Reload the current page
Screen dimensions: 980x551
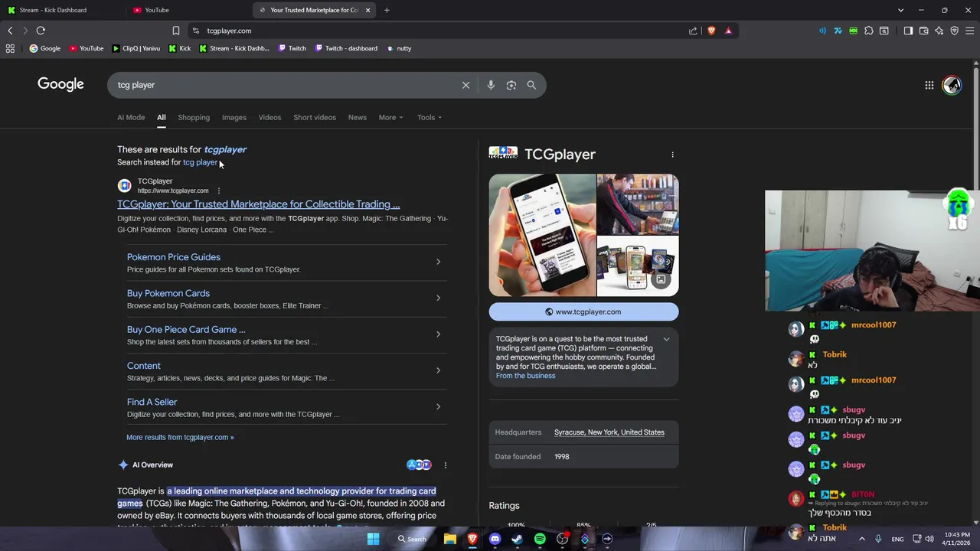pos(41,31)
